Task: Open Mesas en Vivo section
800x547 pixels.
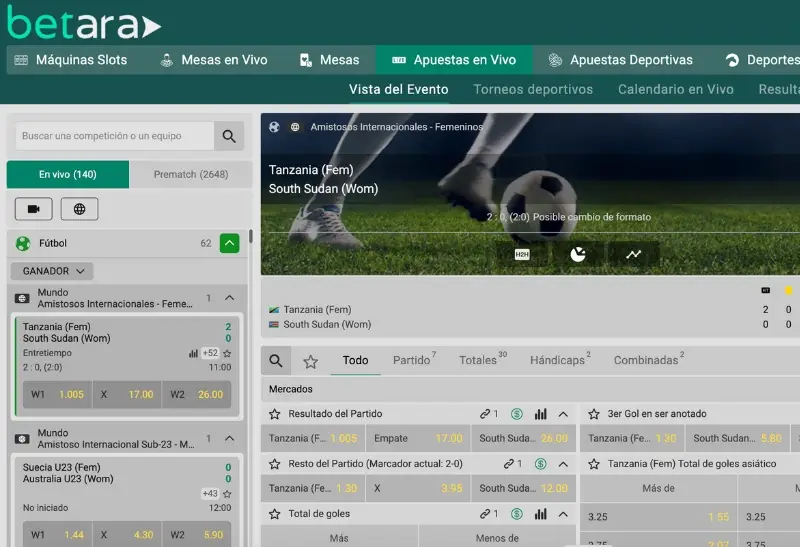Action: coord(214,60)
